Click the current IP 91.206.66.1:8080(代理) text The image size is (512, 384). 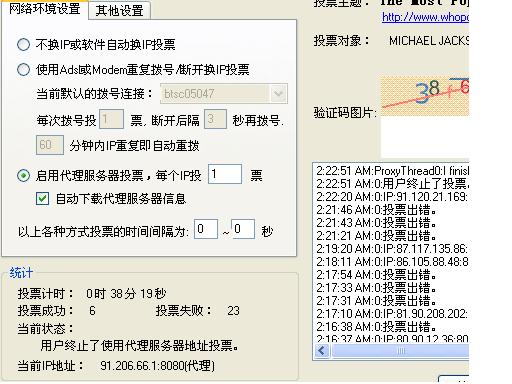pyautogui.click(x=157, y=366)
